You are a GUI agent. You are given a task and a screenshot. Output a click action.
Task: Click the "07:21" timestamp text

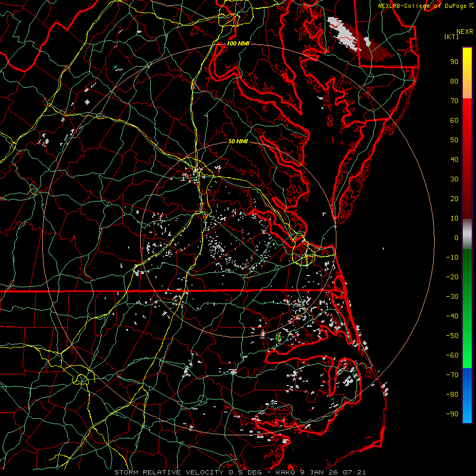[x=354, y=472]
